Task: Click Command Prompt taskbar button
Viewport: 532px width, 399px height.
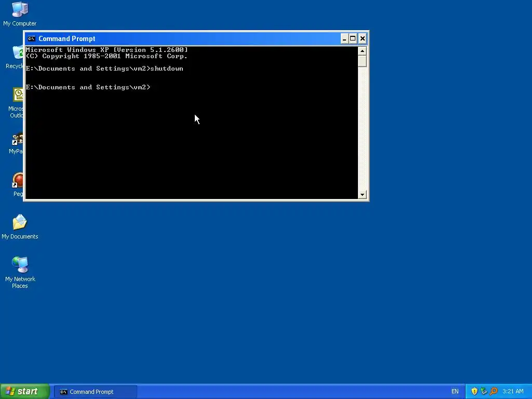Action: (96, 392)
